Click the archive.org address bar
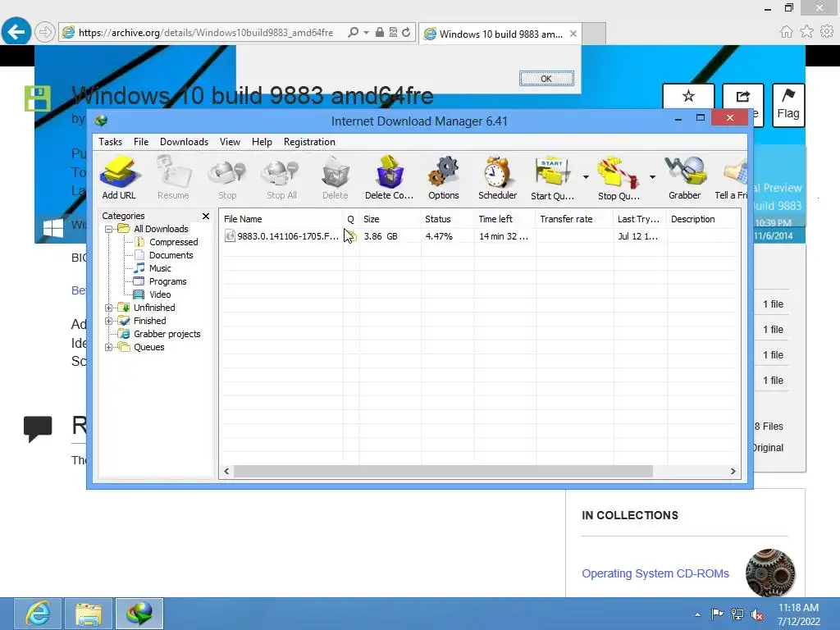The image size is (840, 630). [x=206, y=33]
